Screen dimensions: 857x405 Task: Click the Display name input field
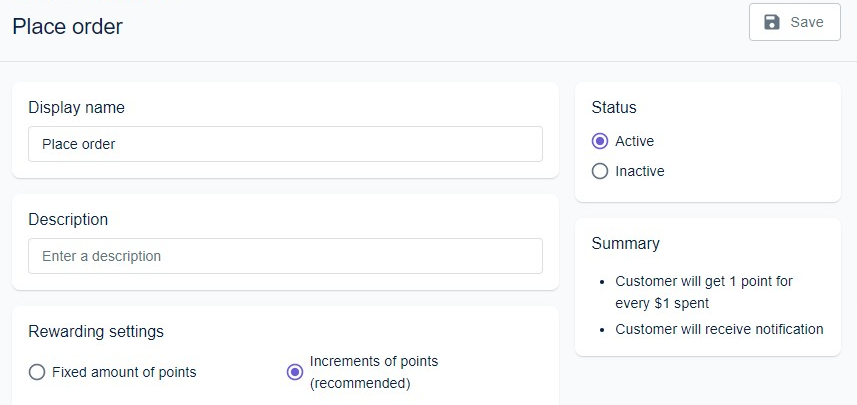[285, 144]
